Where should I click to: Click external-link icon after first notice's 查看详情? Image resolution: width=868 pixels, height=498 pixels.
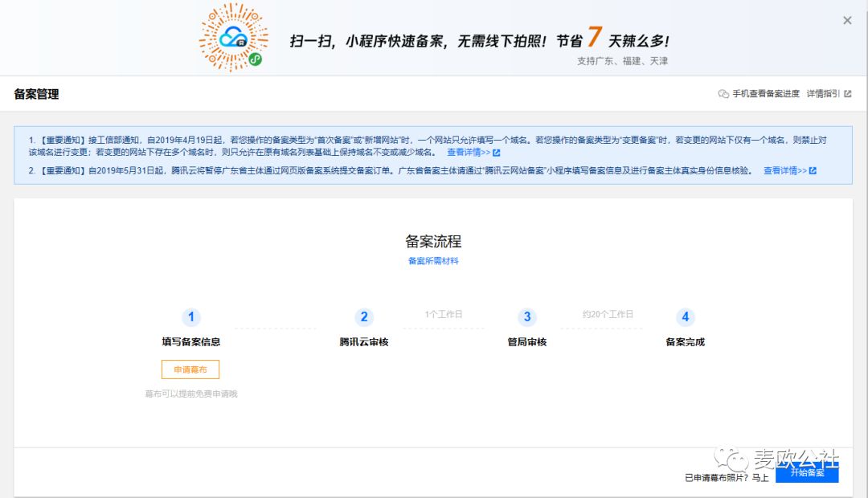tap(497, 153)
